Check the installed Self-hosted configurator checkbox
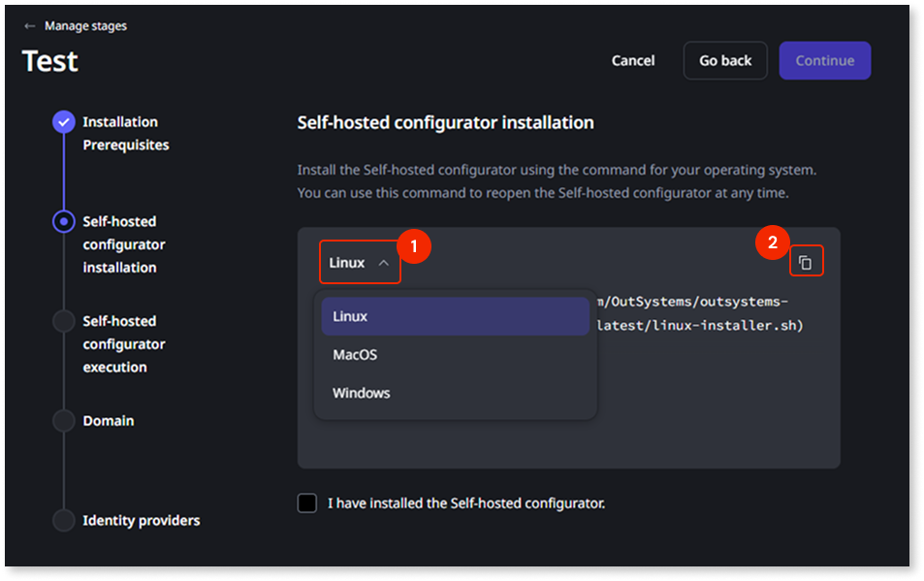 pyautogui.click(x=307, y=503)
